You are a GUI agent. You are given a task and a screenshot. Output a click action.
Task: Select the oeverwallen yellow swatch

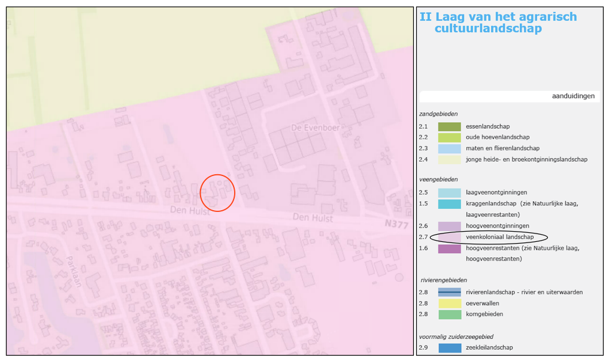click(449, 303)
